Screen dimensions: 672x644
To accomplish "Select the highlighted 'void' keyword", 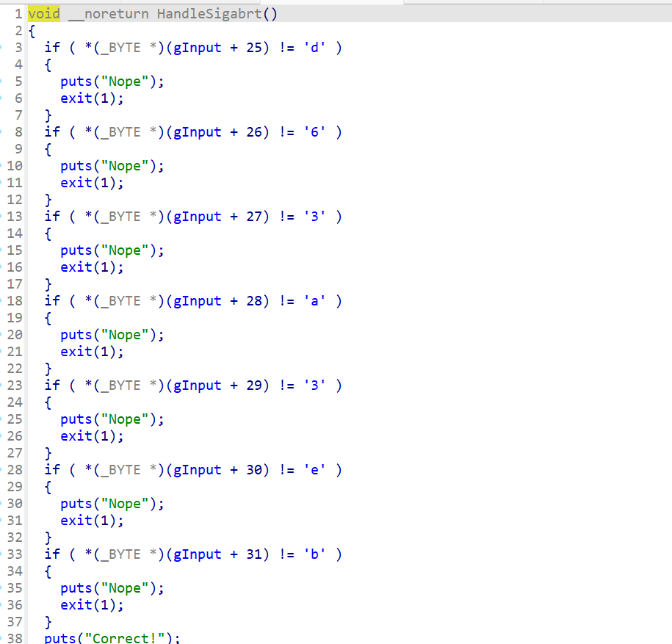I will point(44,14).
